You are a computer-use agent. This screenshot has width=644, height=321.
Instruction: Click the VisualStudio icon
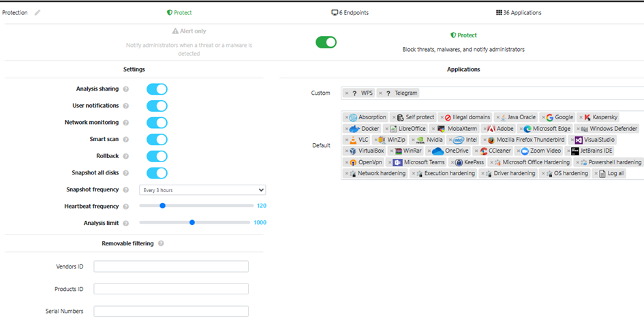(x=579, y=140)
